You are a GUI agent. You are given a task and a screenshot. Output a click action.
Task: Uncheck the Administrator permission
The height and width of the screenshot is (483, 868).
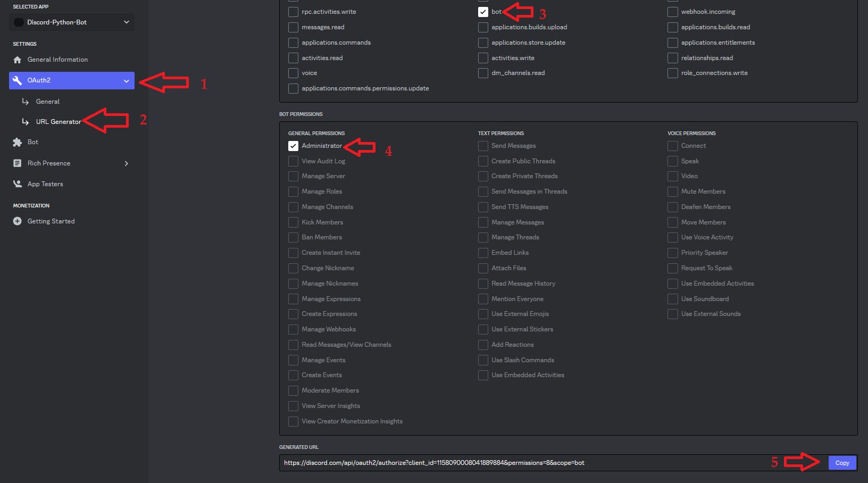click(293, 146)
